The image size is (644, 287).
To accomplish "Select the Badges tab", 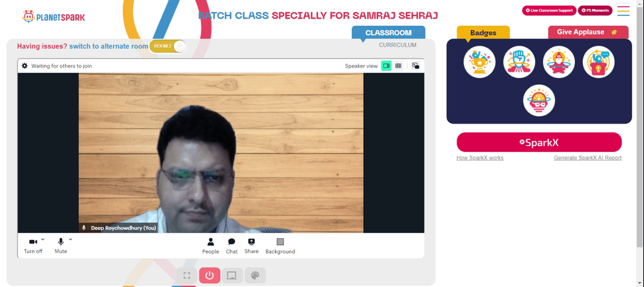I will point(483,33).
